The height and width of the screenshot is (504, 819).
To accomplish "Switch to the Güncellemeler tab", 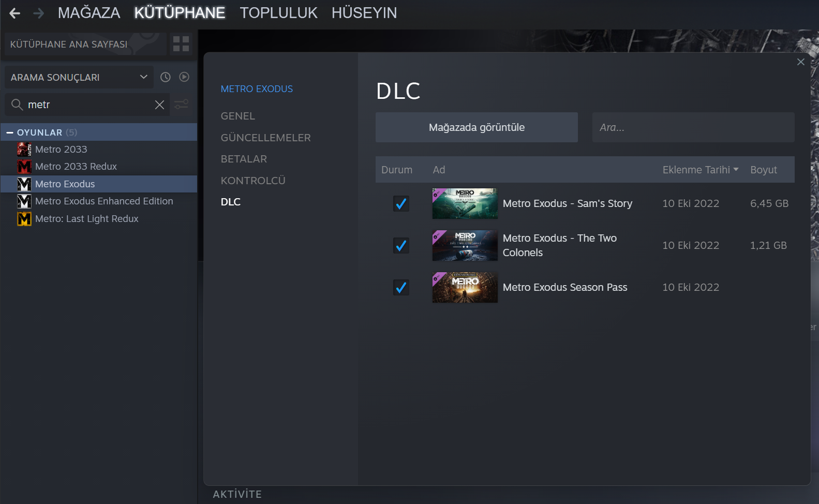I will [266, 138].
